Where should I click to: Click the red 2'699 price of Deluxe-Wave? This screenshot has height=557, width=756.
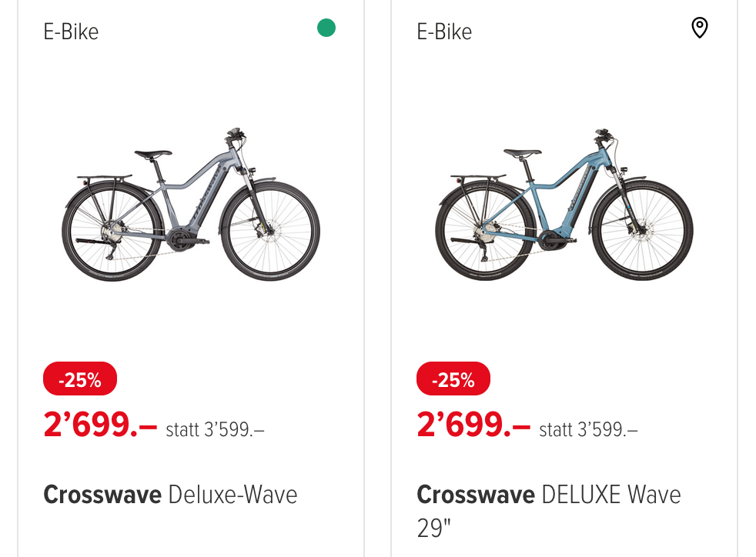coord(100,424)
